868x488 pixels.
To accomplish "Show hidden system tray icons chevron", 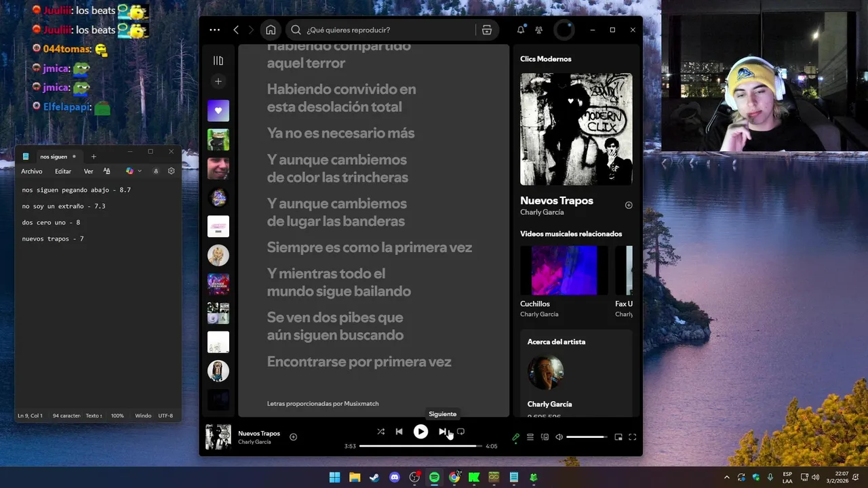I will point(727,477).
